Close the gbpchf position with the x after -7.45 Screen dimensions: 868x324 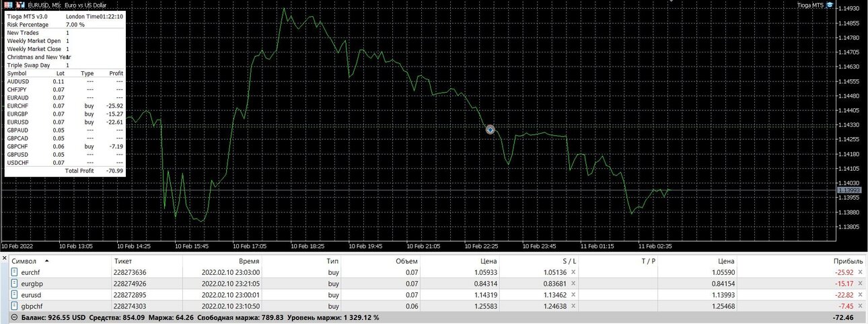coord(861,306)
